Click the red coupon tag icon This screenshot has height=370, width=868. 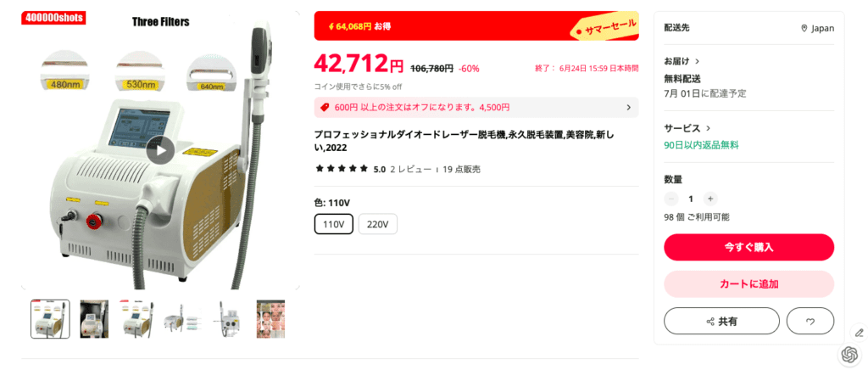click(x=325, y=108)
